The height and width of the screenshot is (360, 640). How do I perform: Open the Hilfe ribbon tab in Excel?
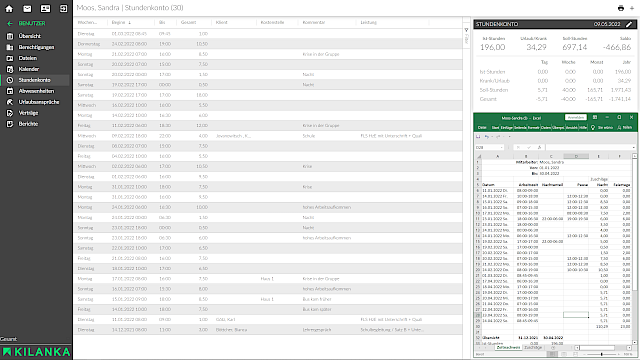click(x=583, y=128)
